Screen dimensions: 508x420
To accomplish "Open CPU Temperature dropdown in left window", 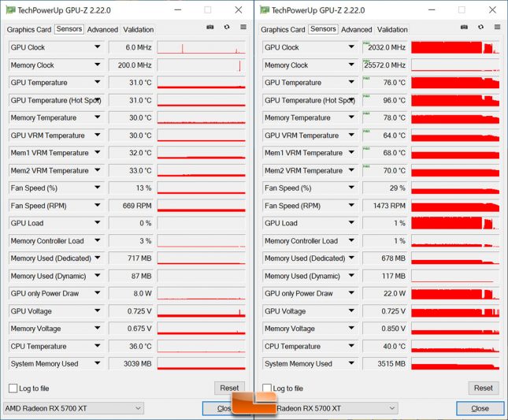I will (x=97, y=346).
